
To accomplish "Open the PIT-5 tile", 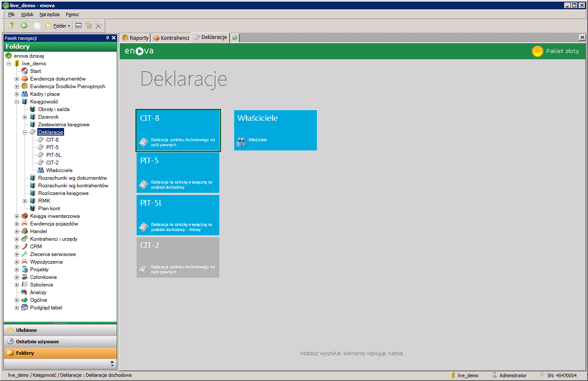I will coord(178,172).
